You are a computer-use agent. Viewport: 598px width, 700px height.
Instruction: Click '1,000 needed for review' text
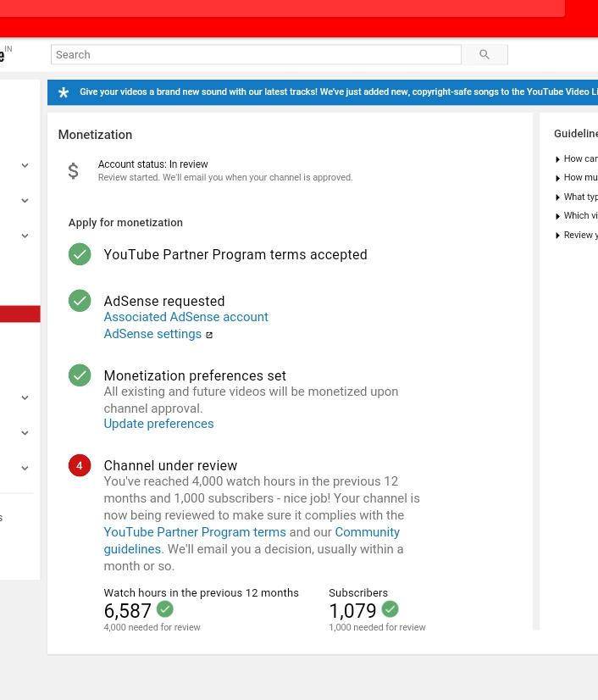pyautogui.click(x=377, y=627)
